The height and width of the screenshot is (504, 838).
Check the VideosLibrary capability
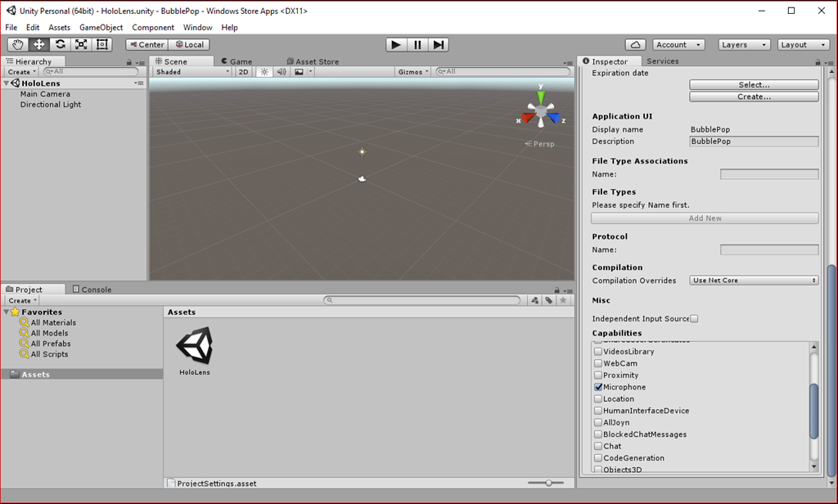pyautogui.click(x=598, y=352)
